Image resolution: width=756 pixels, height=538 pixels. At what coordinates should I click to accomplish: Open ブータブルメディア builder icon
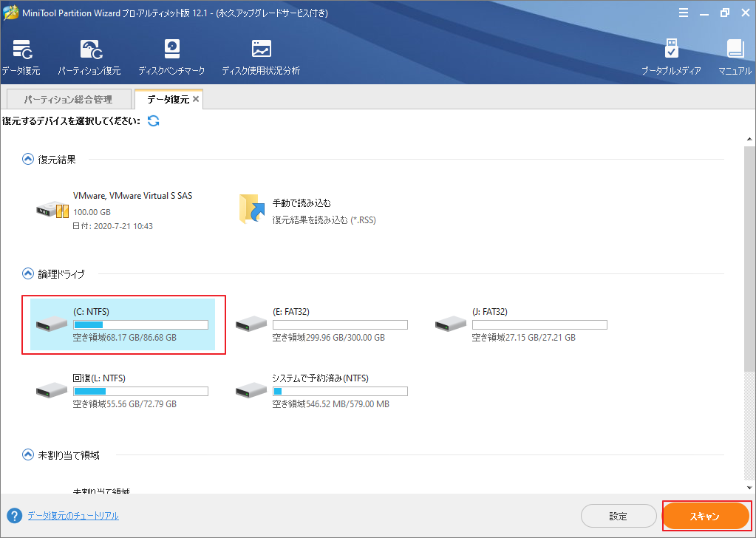point(671,50)
